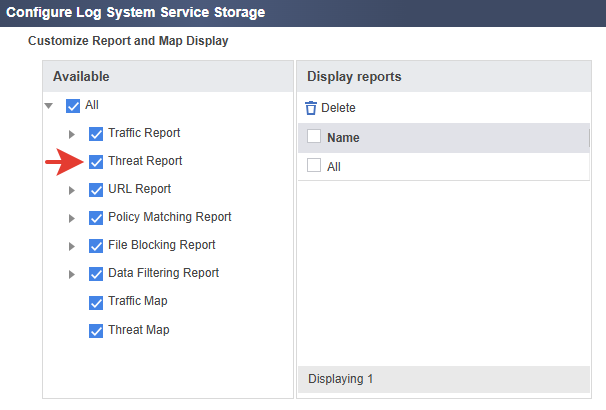Toggle the URL Report checkbox

pyautogui.click(x=96, y=189)
